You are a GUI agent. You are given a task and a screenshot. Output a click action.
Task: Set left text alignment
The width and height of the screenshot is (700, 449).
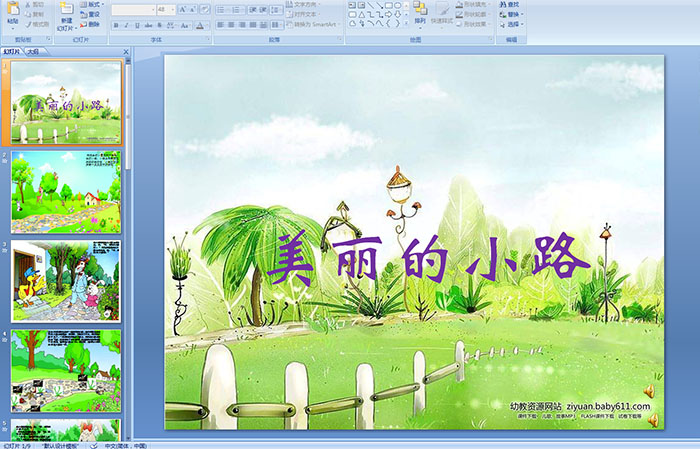tap(221, 25)
